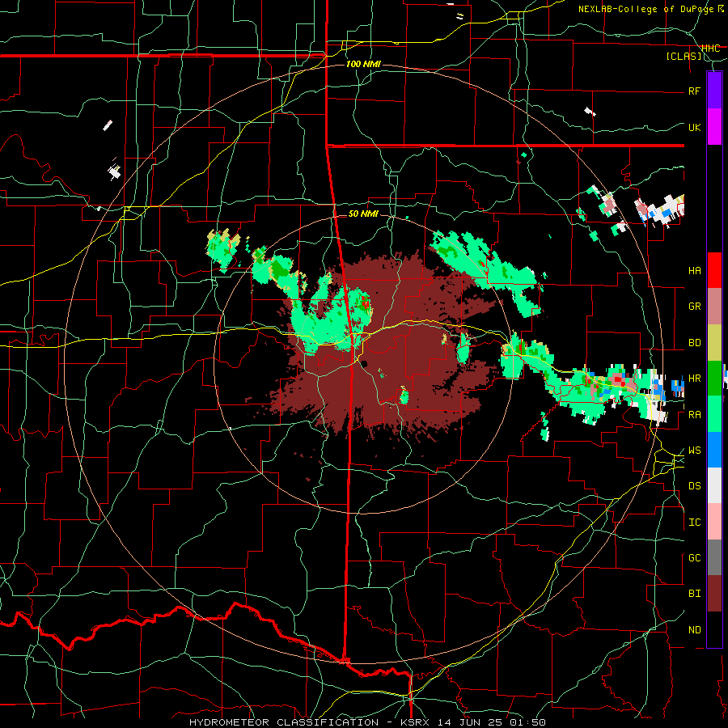This screenshot has height=728, width=728.
Task: Click the BD legend label
Action: tap(695, 343)
